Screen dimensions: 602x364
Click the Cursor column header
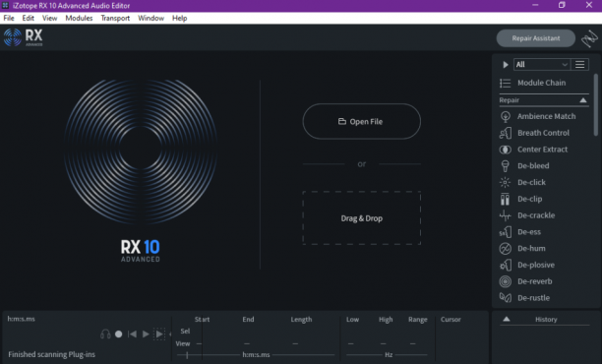pos(451,320)
